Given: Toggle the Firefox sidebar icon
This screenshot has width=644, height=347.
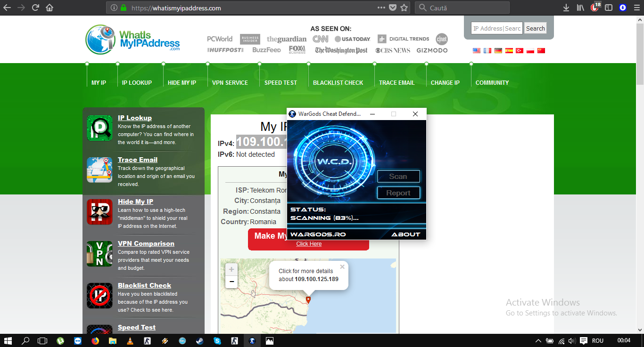Looking at the screenshot, I should coord(609,8).
